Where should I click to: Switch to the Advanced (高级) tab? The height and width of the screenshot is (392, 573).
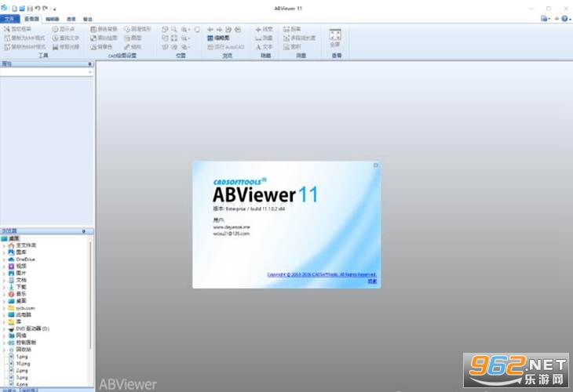[x=71, y=19]
